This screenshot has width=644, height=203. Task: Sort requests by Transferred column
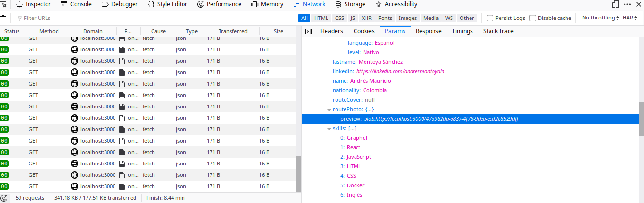point(233,31)
